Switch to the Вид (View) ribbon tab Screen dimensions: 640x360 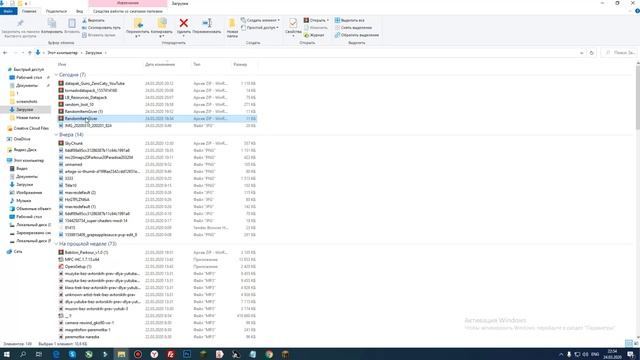80,11
